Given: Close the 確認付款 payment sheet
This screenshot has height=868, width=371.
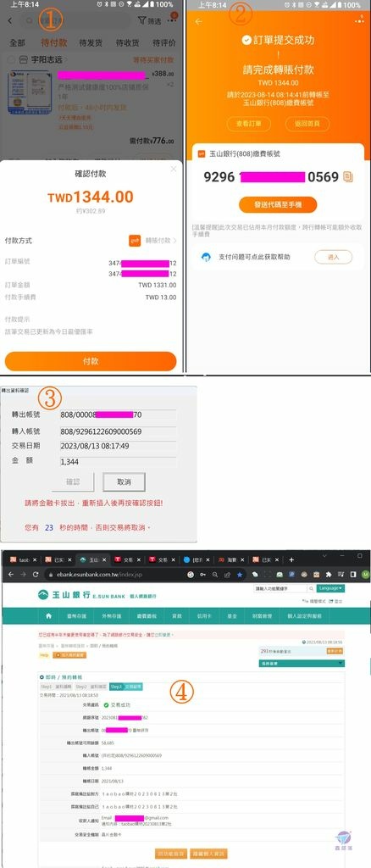Looking at the screenshot, I should point(173,169).
